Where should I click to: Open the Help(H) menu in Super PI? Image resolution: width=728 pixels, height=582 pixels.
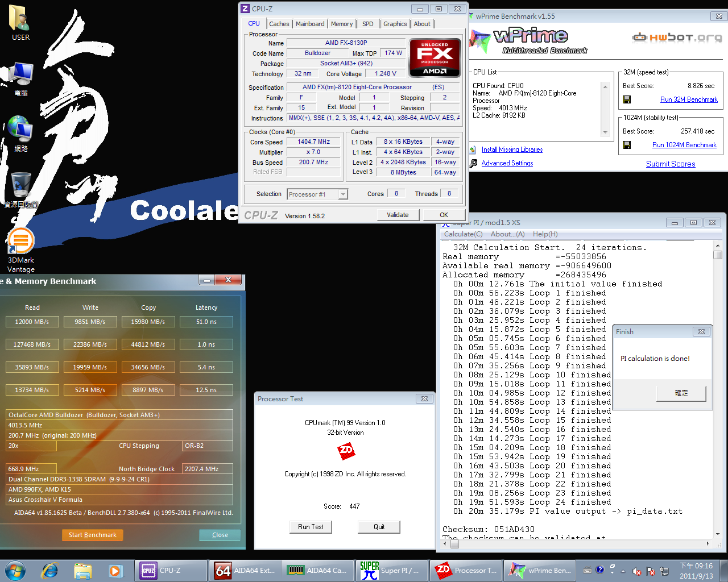(545, 234)
